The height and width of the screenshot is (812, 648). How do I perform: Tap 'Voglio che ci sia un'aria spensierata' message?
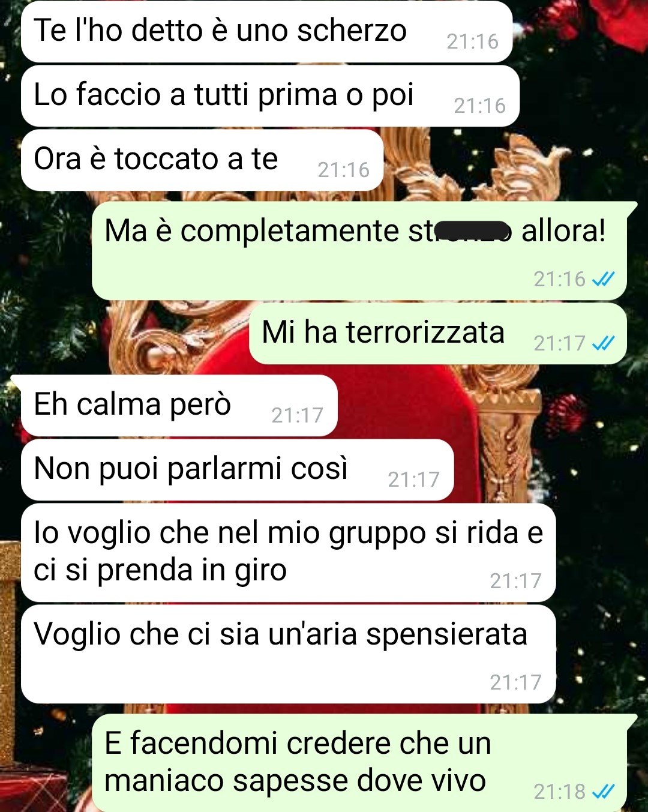289,654
